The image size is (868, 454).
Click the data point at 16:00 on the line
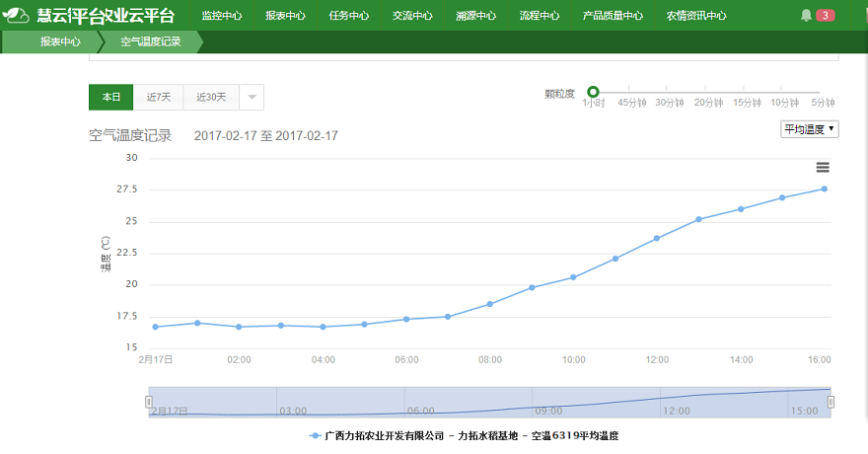(x=824, y=189)
